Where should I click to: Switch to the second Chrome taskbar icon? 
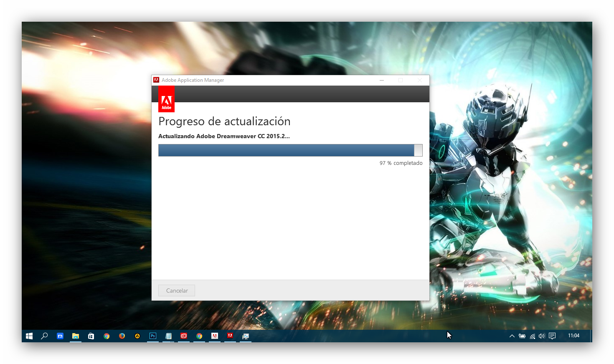click(199, 336)
